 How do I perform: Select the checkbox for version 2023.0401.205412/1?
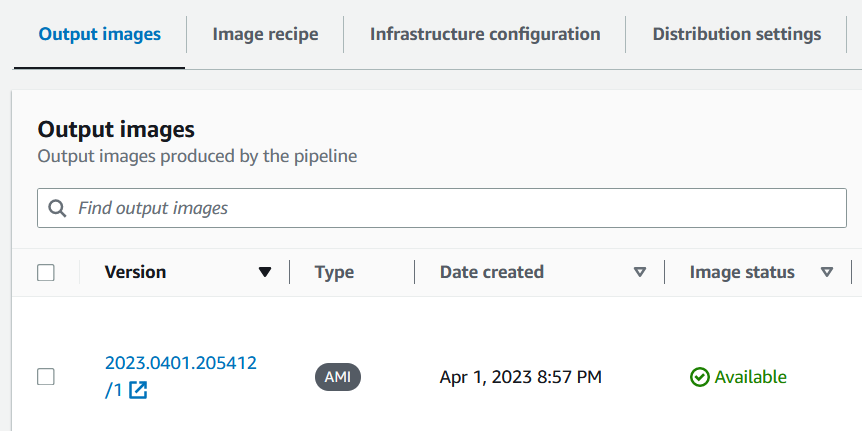click(46, 377)
